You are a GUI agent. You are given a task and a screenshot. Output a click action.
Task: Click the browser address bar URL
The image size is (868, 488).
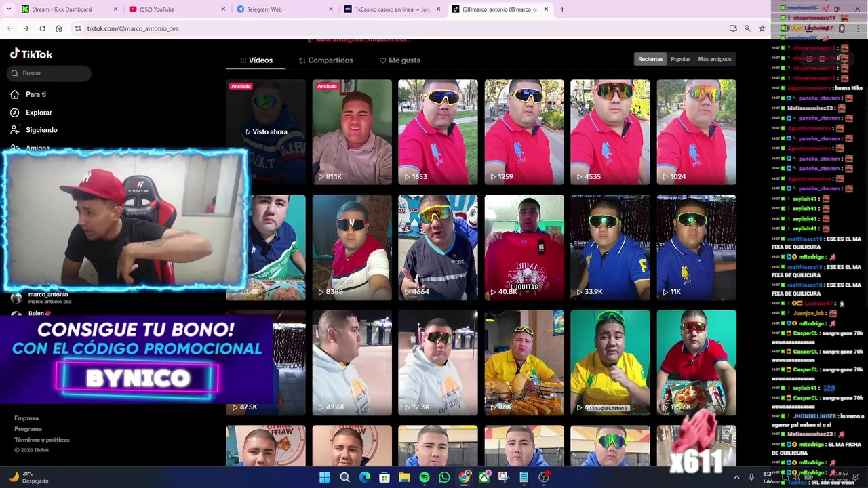(x=133, y=28)
